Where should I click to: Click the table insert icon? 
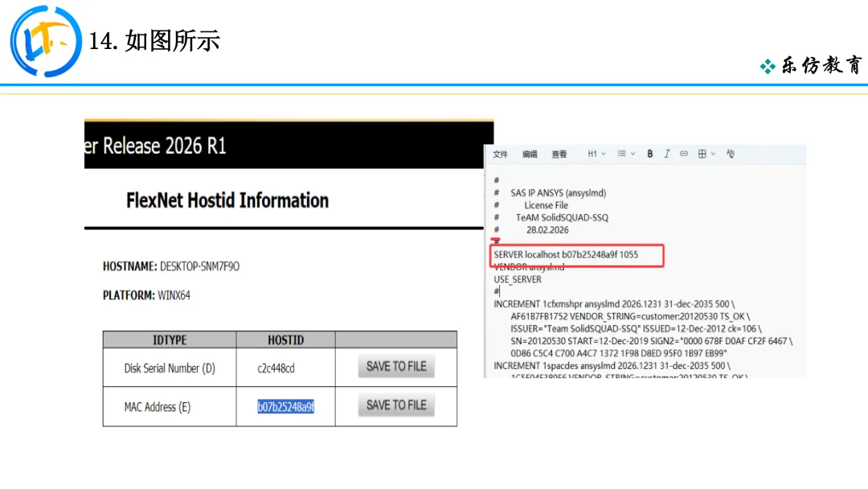[x=702, y=154]
